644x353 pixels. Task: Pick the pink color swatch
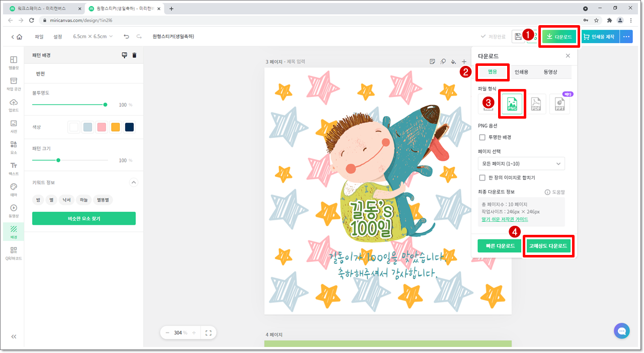102,127
